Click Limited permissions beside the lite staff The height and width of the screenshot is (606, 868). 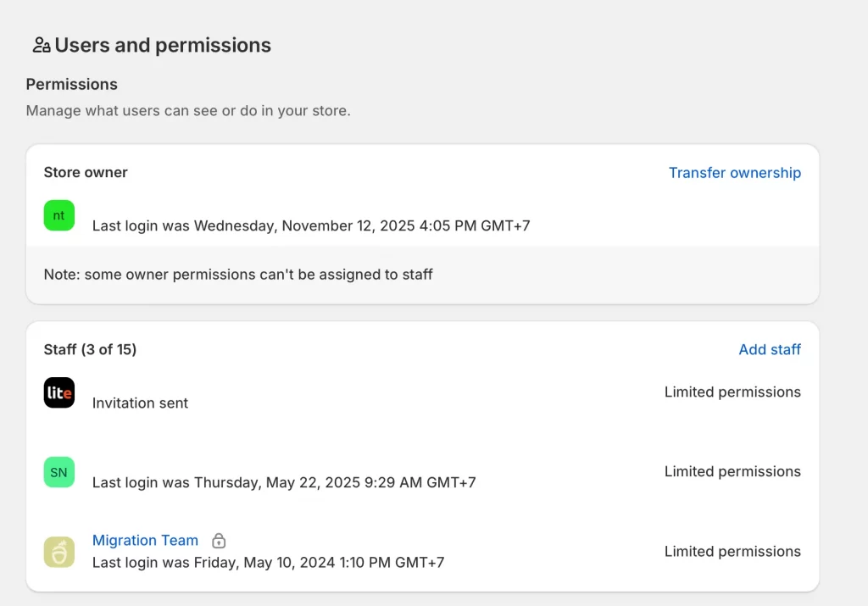click(732, 392)
